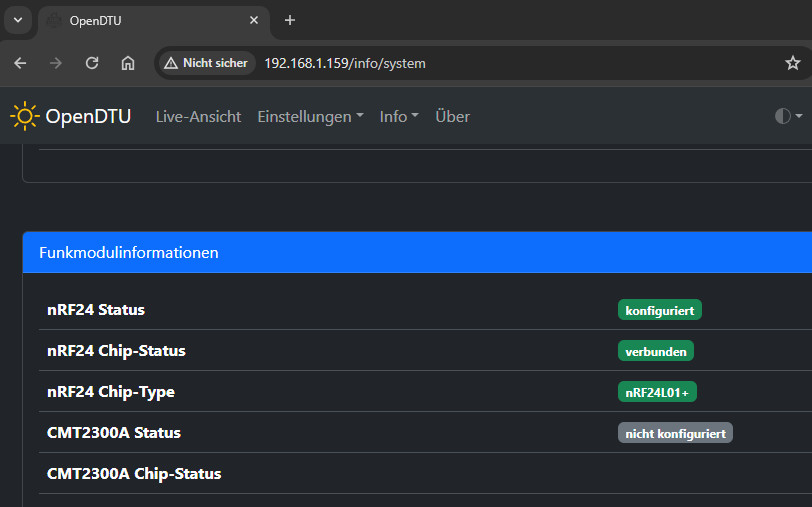The image size is (812, 507).
Task: Open the tab search chevron button
Action: pyautogui.click(x=18, y=20)
